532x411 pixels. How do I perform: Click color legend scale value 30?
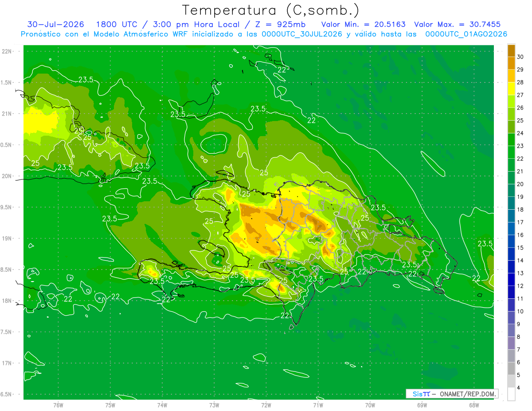point(520,56)
